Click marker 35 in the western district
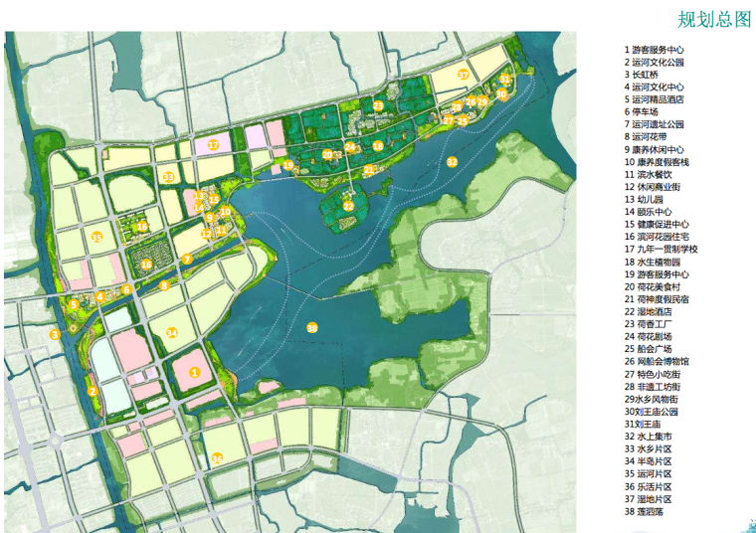The image size is (756, 533). click(x=96, y=238)
